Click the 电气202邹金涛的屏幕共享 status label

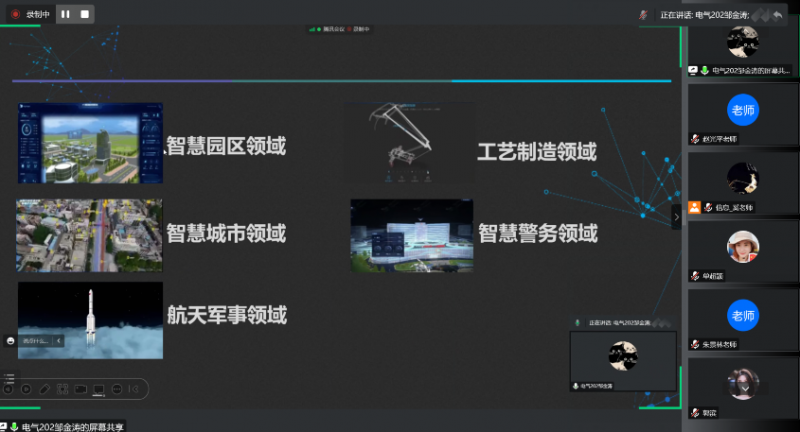click(x=73, y=427)
